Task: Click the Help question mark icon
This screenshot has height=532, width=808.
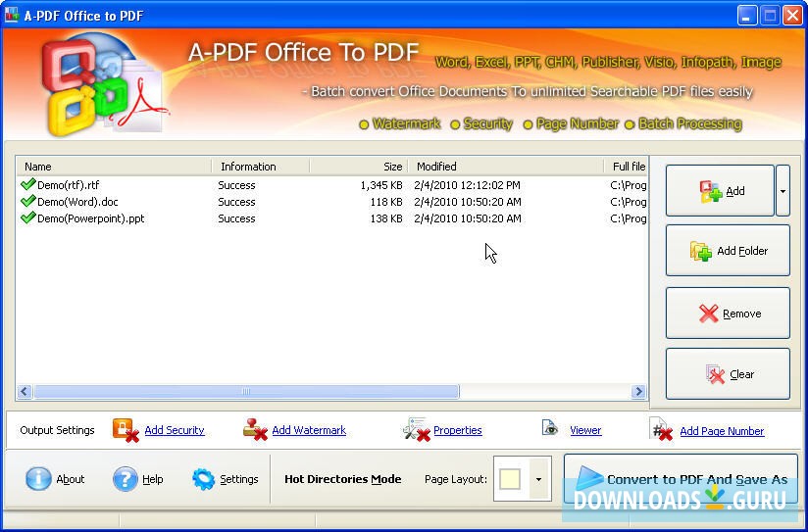Action: click(126, 479)
